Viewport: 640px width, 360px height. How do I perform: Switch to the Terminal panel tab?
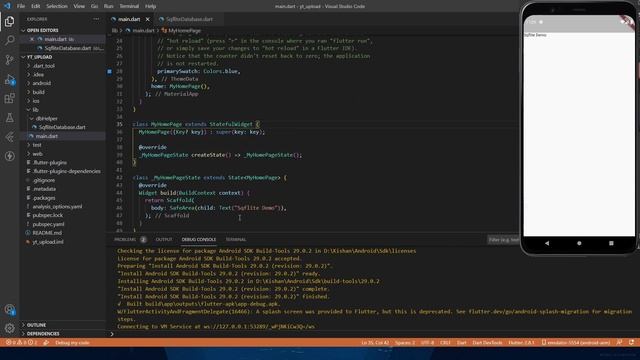click(x=236, y=240)
